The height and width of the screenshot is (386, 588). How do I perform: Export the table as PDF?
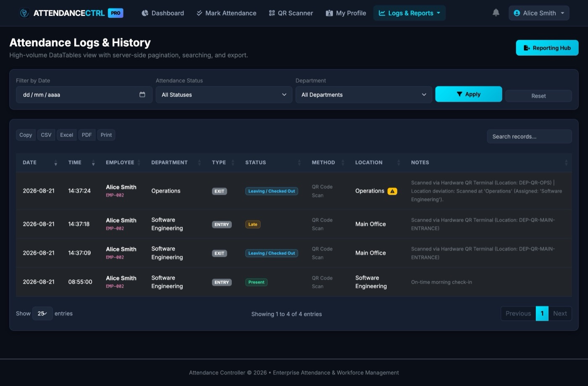(x=87, y=135)
